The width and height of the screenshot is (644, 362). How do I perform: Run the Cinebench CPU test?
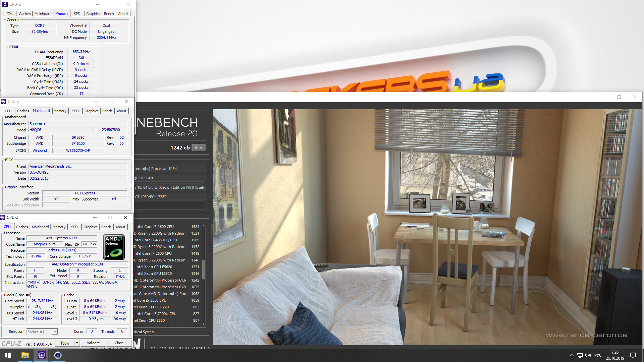(199, 148)
